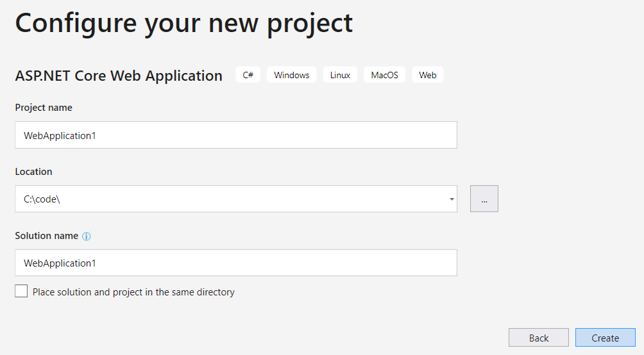Click the Windows platform tag

tap(291, 75)
